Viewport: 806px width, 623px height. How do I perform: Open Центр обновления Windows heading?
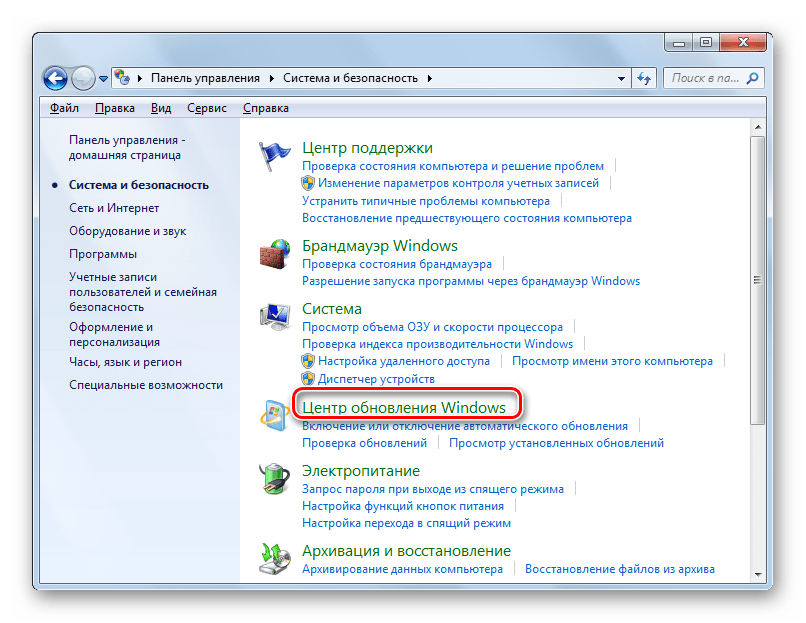pos(404,408)
